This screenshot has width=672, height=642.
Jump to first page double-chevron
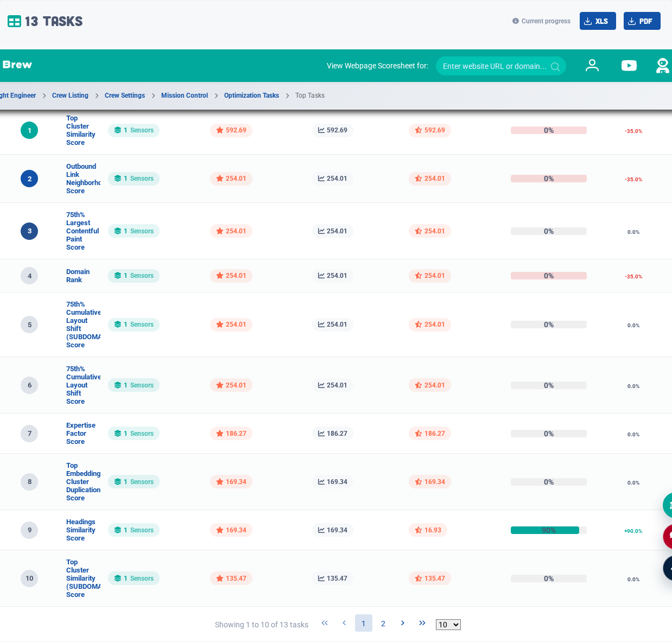coord(325,623)
